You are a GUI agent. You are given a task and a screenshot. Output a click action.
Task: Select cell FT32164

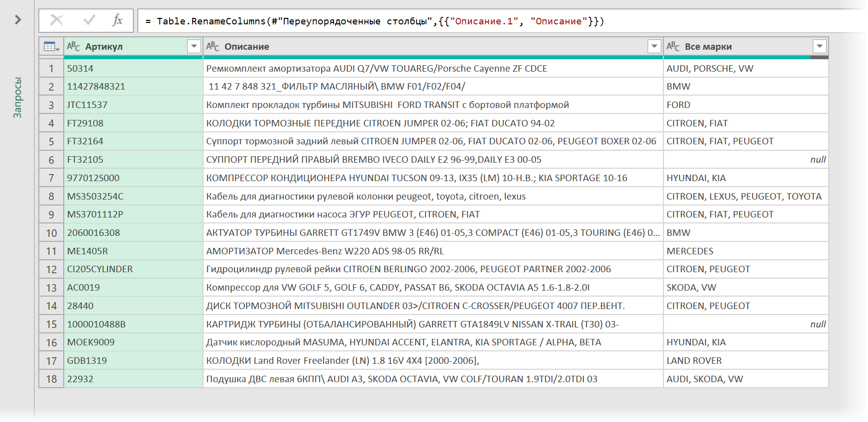coord(133,141)
